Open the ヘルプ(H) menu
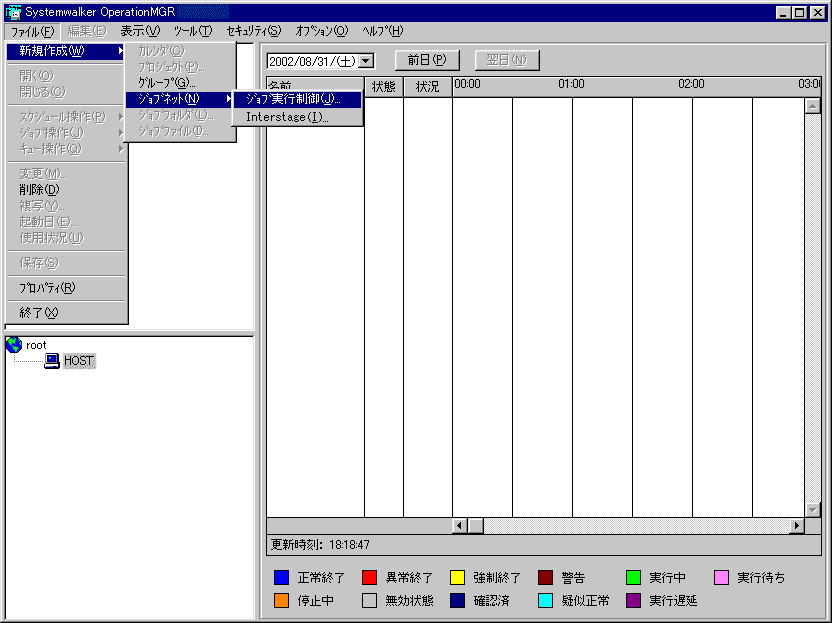The image size is (832, 623). [x=383, y=31]
